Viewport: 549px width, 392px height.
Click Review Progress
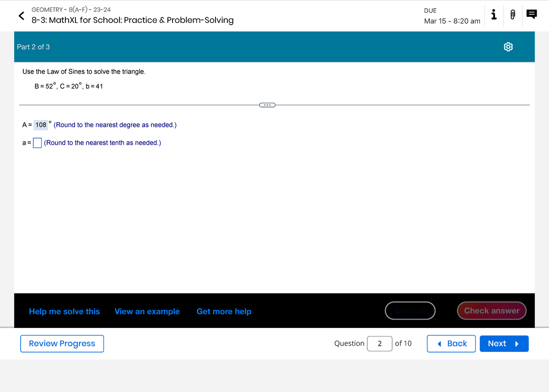pos(62,344)
